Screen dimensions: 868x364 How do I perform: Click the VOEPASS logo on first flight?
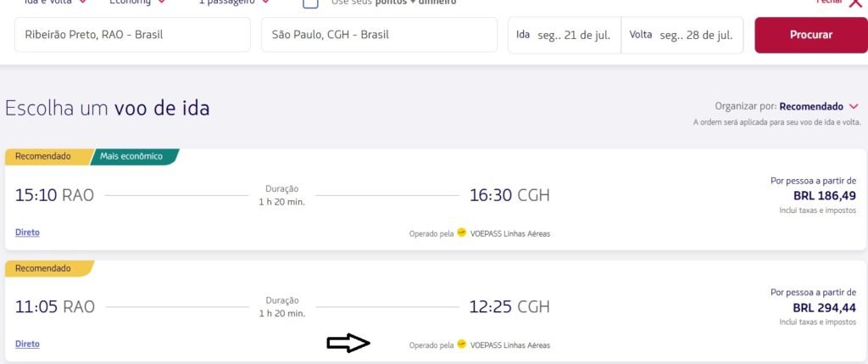[462, 233]
